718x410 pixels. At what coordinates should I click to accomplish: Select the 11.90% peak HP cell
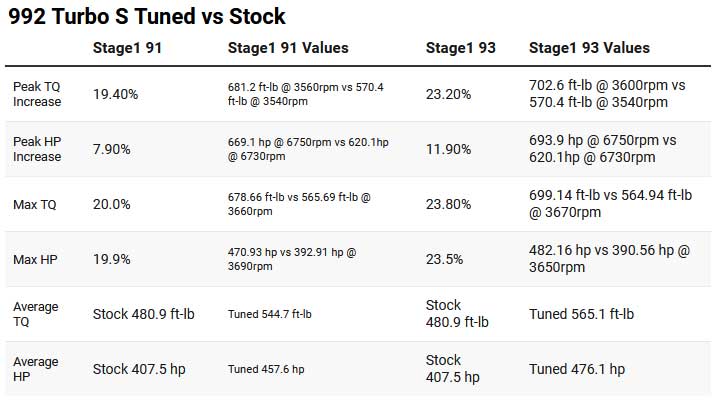pyautogui.click(x=449, y=149)
